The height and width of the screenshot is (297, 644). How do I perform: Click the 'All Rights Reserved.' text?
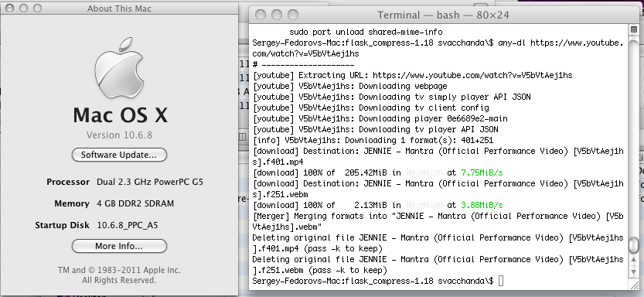119,280
